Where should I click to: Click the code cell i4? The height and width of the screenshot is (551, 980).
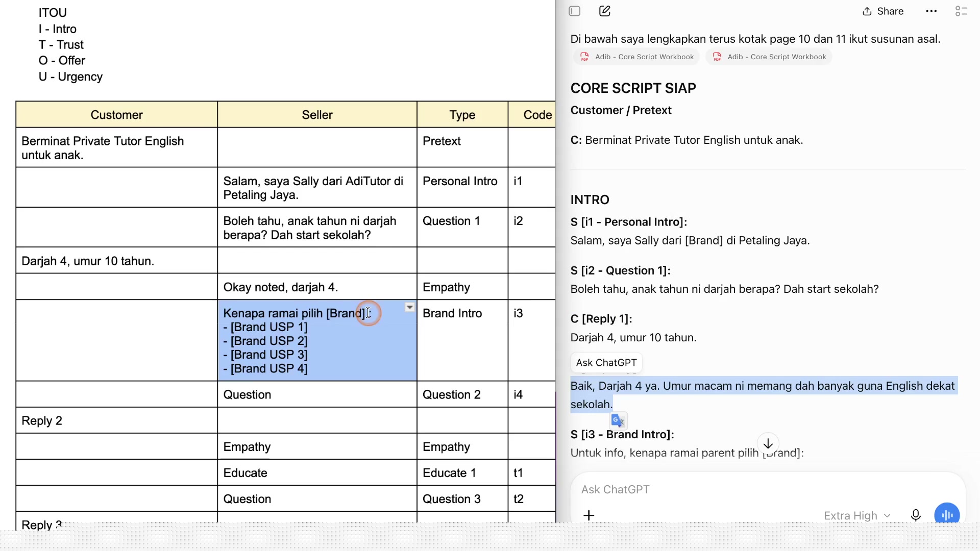[532, 394]
